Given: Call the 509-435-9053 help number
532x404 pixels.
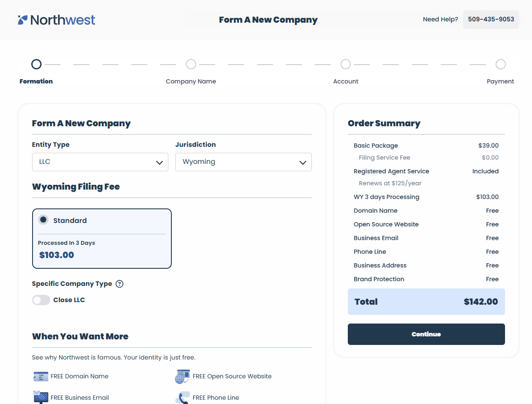Looking at the screenshot, I should [x=491, y=20].
